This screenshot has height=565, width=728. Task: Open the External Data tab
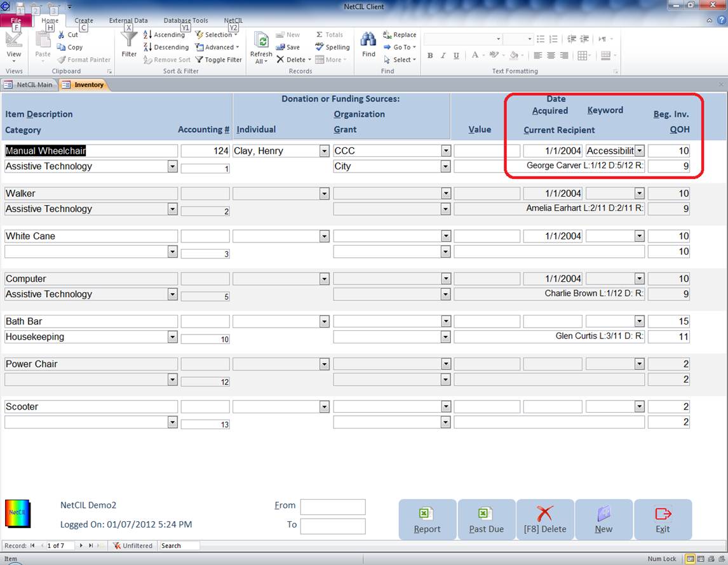[x=128, y=20]
